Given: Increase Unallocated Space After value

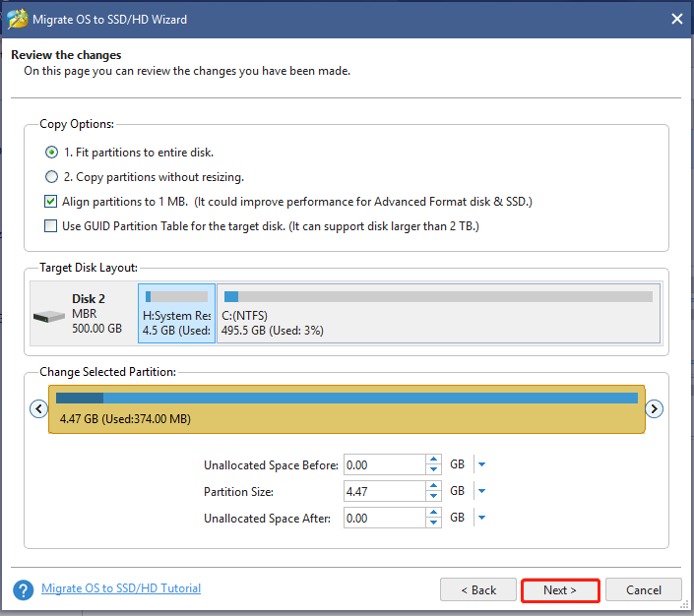Looking at the screenshot, I should pyautogui.click(x=434, y=513).
